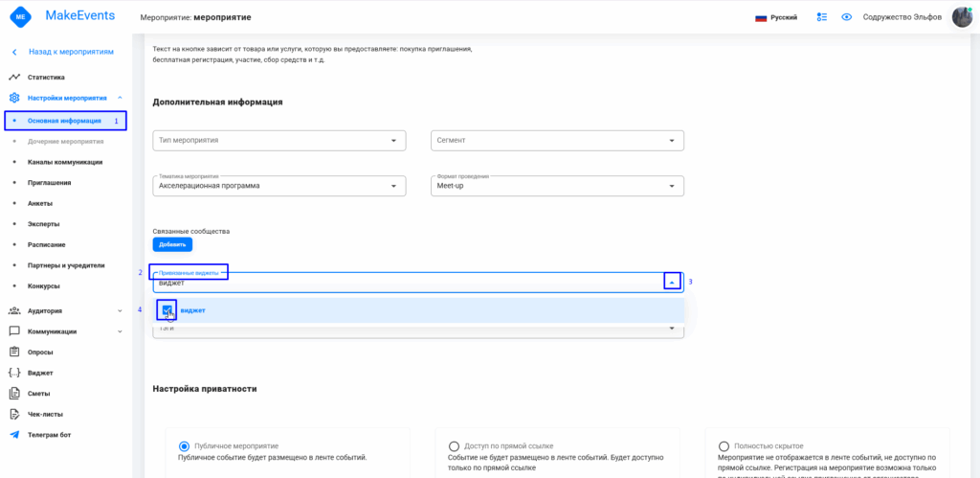Image resolution: width=980 pixels, height=478 pixels.
Task: Choose Доступ по прямой ссылке radio
Action: point(454,446)
